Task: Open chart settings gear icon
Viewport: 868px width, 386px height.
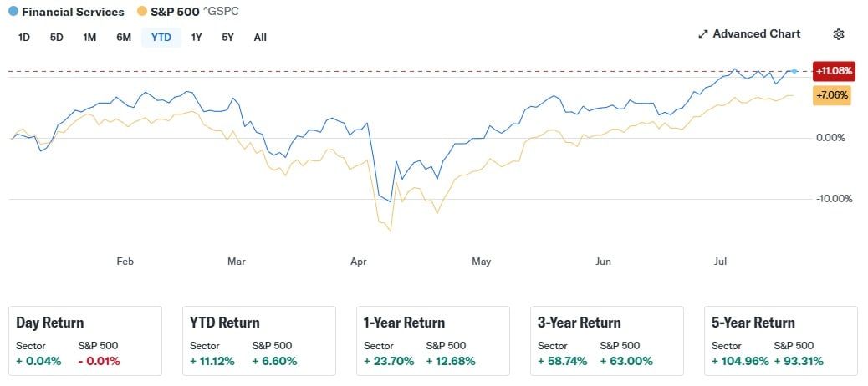Action: coord(839,34)
